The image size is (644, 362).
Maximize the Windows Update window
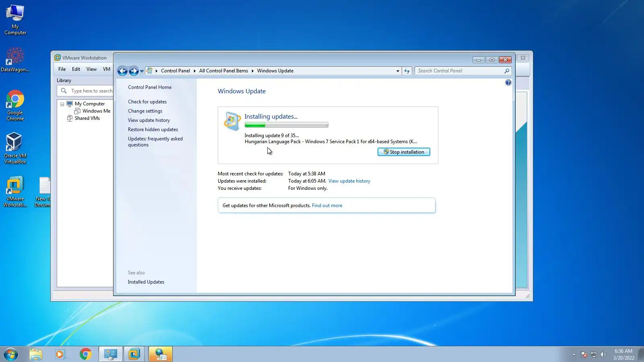pos(492,60)
